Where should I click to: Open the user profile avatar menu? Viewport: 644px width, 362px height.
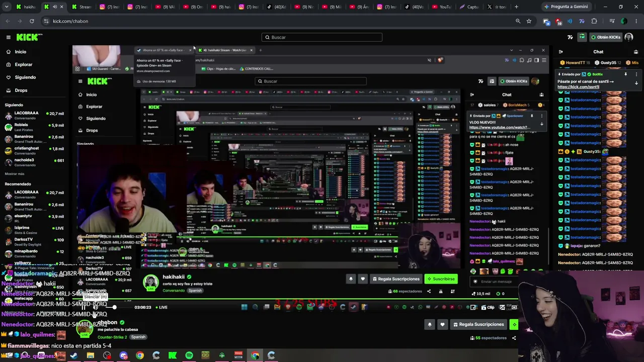click(629, 37)
